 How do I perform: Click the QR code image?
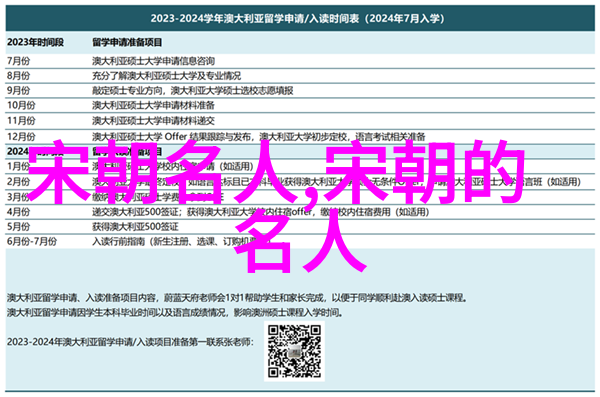pyautogui.click(x=294, y=351)
